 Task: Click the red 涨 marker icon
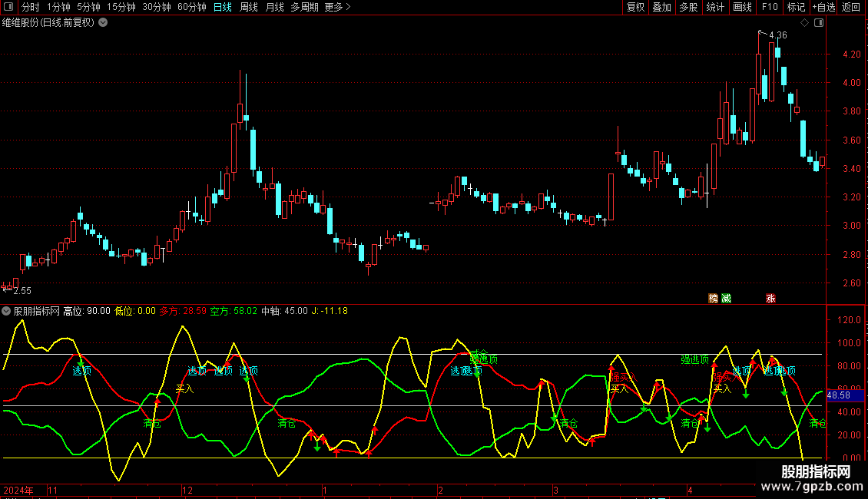[x=770, y=299]
